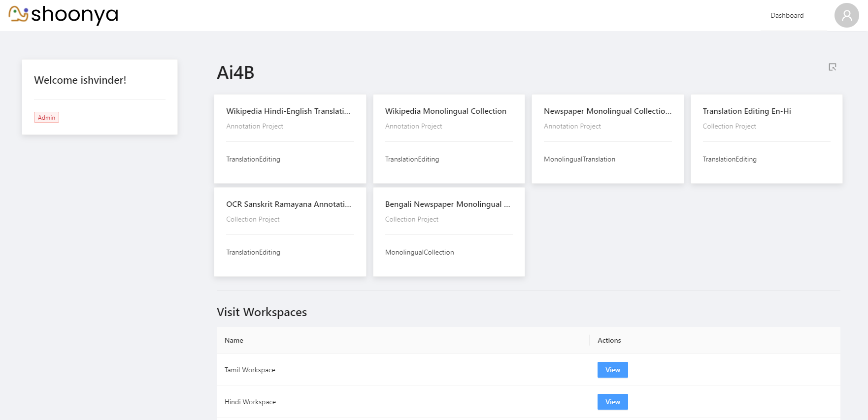Click MonolingualTranslation label on Newspaper card
Viewport: 868px width, 420px height.
coord(579,159)
